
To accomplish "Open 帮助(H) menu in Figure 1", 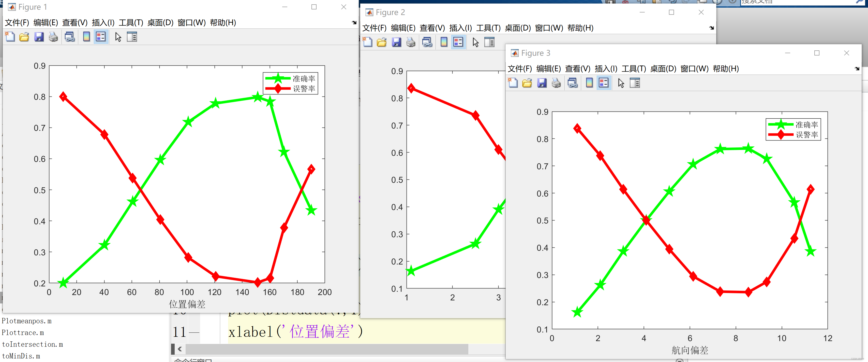I will tap(223, 23).
